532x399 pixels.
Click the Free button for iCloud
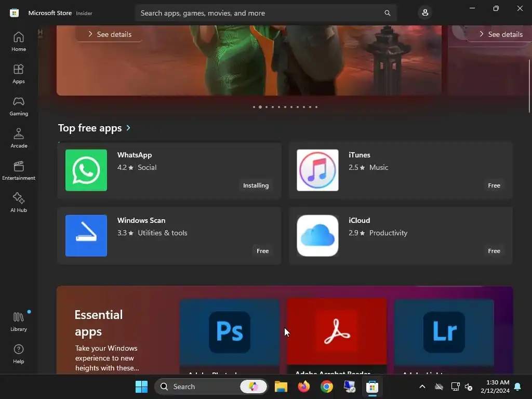(494, 251)
